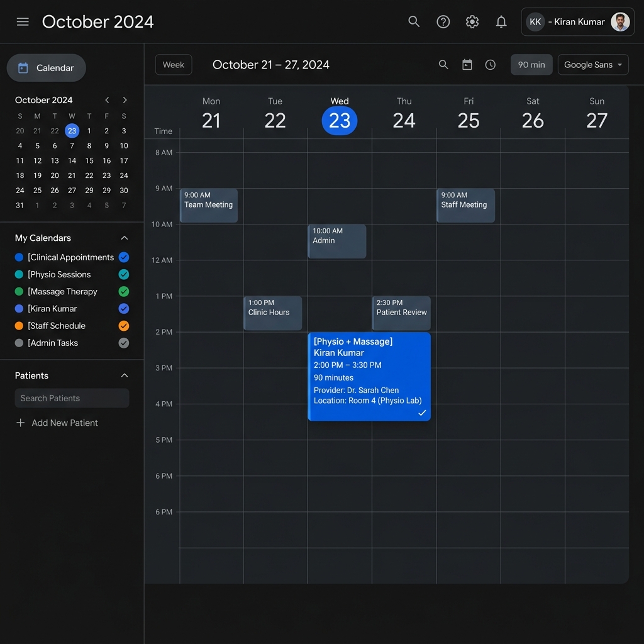644x644 pixels.
Task: Select the Week view selector
Action: (174, 65)
